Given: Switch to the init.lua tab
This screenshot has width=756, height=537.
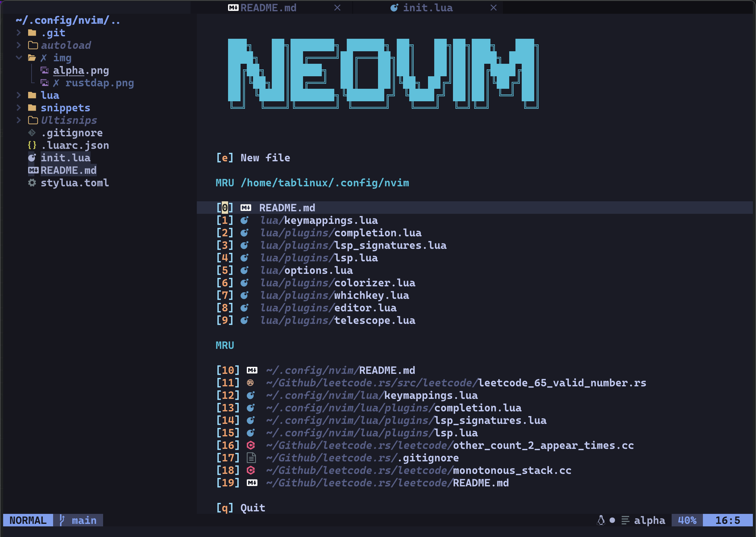Looking at the screenshot, I should (427, 8).
